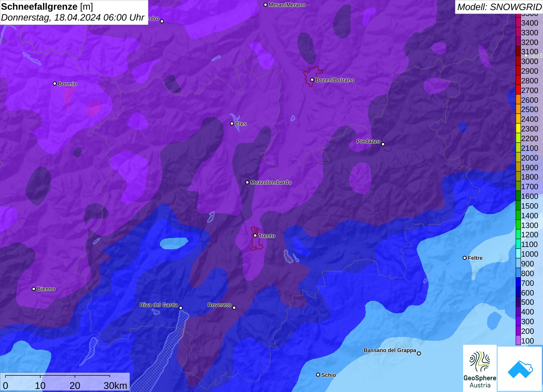Click the blue house-and-cloud logo
The image size is (543, 392).
pyautogui.click(x=520, y=369)
